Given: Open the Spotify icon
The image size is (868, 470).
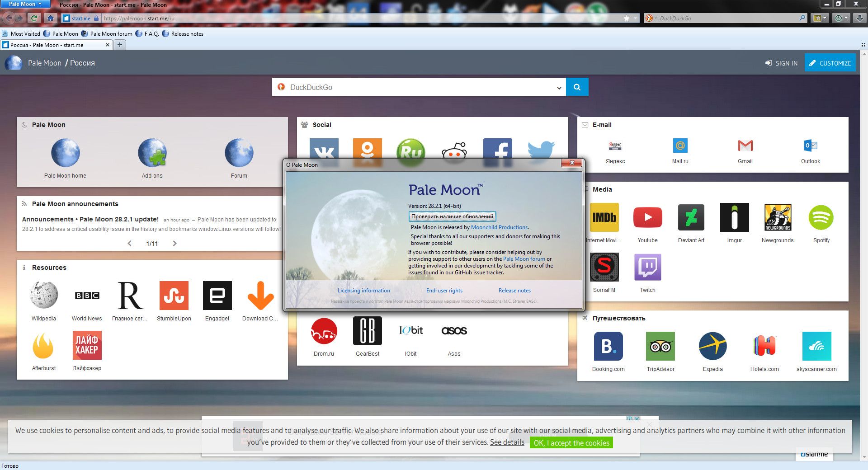Looking at the screenshot, I should [821, 217].
